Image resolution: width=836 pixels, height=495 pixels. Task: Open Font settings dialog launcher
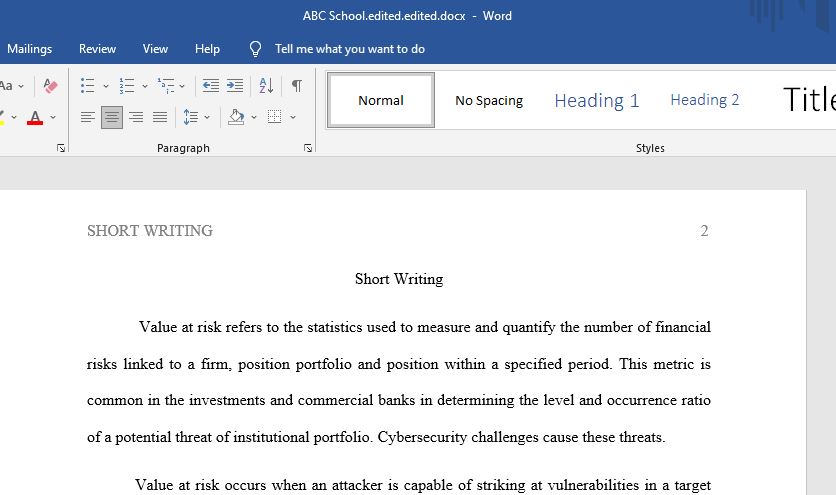[x=61, y=148]
